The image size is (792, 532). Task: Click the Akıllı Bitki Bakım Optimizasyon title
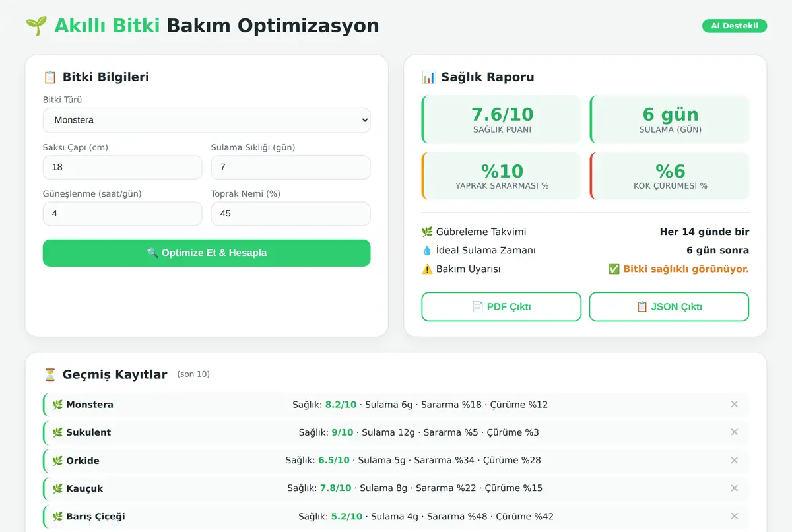216,26
